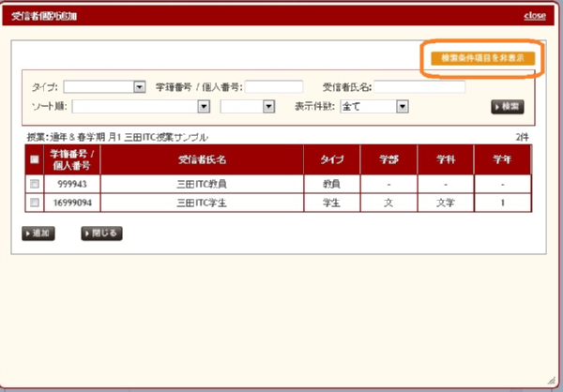Click the 検索 search button

point(507,106)
